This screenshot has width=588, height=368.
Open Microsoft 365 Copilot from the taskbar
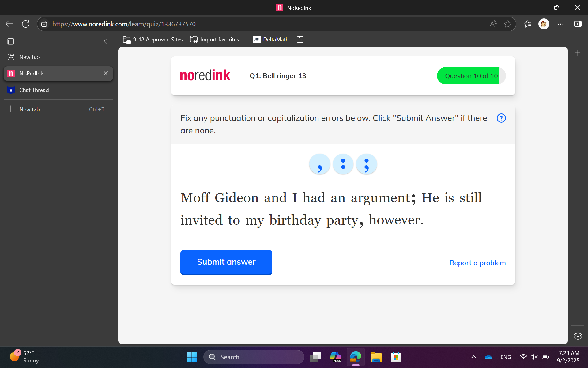(336, 357)
